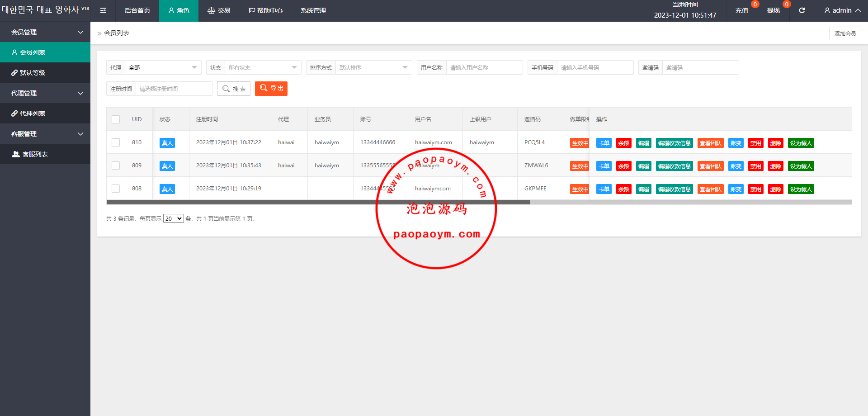Click 编辑收款信息 for UID 808
868x416 pixels.
pos(675,189)
